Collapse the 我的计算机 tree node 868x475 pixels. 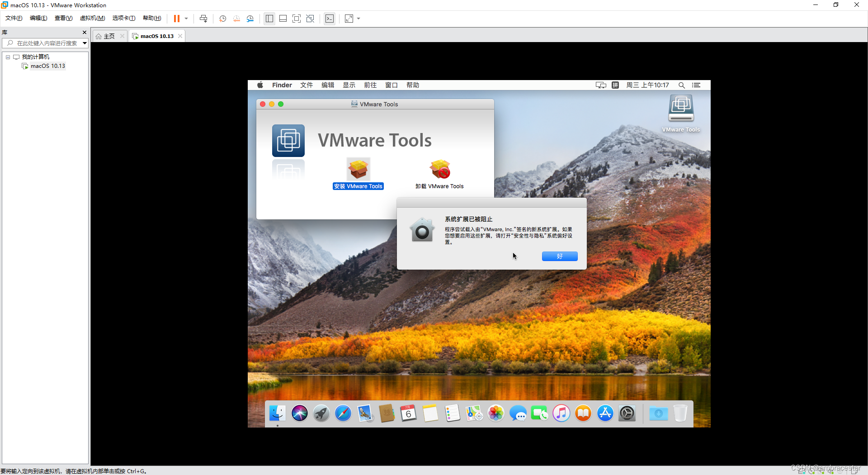point(8,57)
